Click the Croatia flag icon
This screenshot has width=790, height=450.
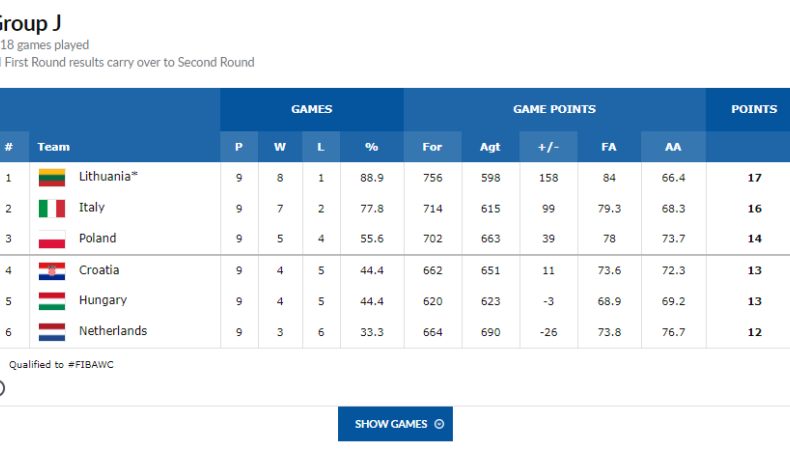[x=52, y=270]
